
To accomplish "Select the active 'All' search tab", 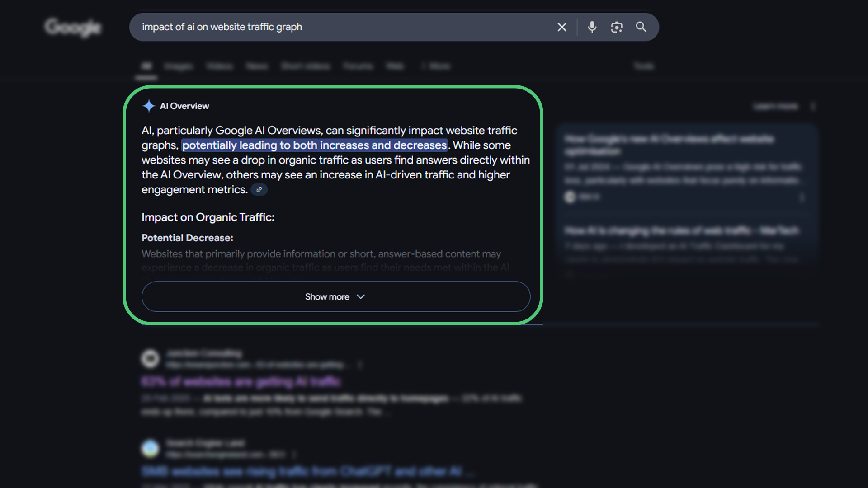I will tap(146, 66).
